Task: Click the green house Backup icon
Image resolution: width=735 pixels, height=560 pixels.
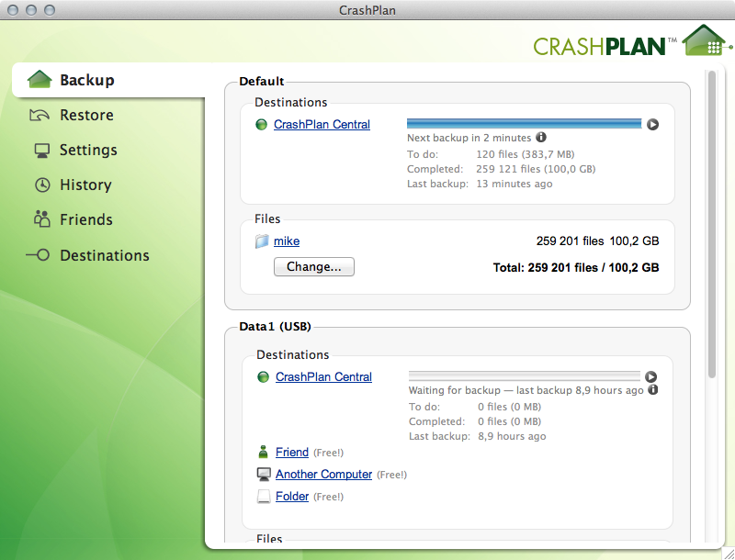Action: (x=40, y=79)
